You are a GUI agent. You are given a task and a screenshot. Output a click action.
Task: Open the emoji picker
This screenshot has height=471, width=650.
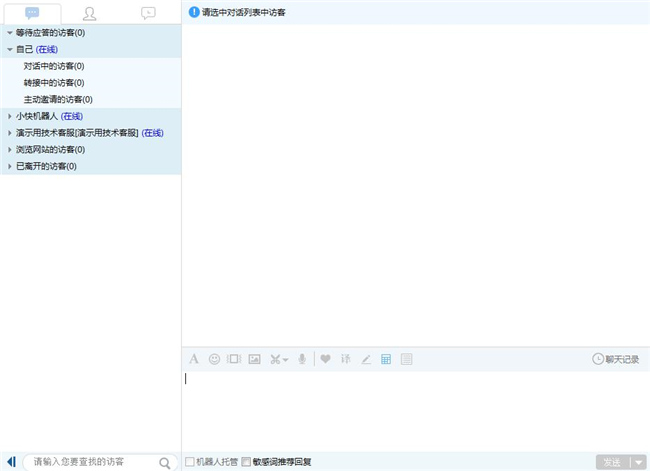[214, 359]
